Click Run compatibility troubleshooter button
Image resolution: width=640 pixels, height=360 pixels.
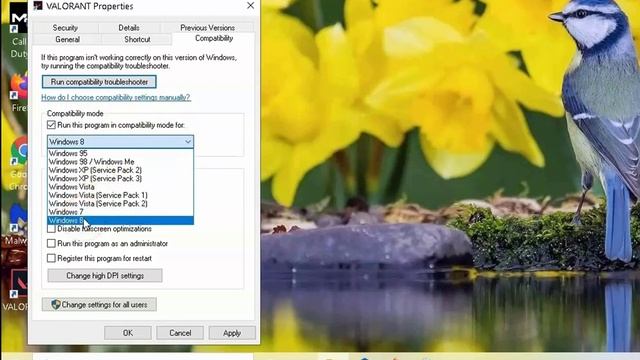click(x=99, y=82)
